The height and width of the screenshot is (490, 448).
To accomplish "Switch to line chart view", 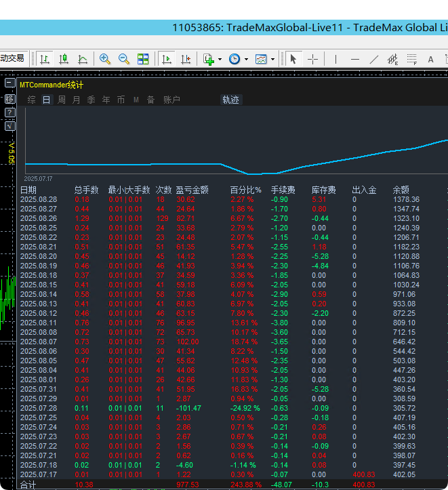I will point(83,59).
